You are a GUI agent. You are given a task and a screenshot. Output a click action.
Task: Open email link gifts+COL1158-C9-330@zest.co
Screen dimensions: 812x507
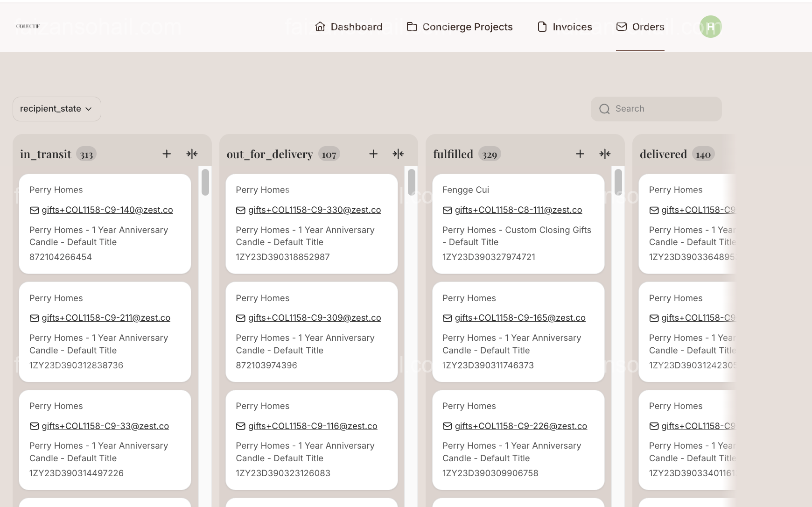315,210
